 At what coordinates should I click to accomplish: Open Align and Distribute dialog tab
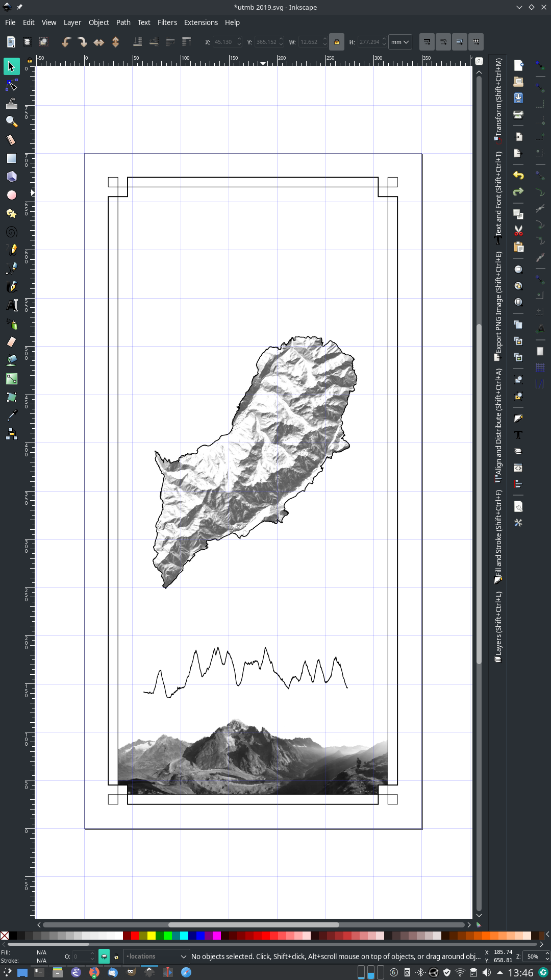click(498, 426)
